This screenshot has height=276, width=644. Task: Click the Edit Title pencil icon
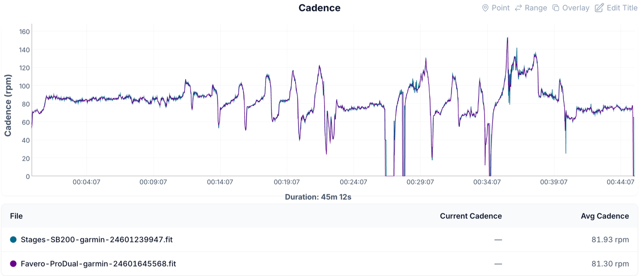pyautogui.click(x=599, y=8)
